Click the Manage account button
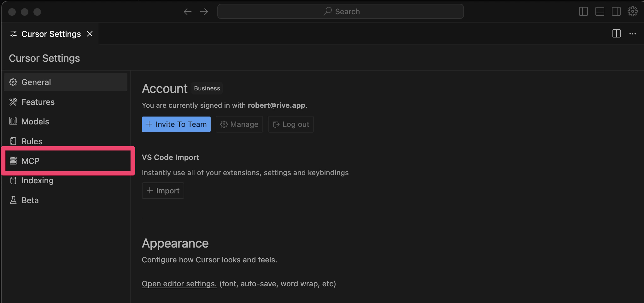 click(x=239, y=124)
